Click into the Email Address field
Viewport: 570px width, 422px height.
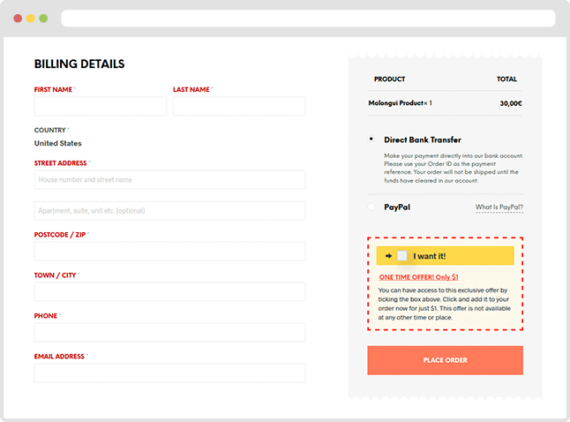[x=170, y=373]
